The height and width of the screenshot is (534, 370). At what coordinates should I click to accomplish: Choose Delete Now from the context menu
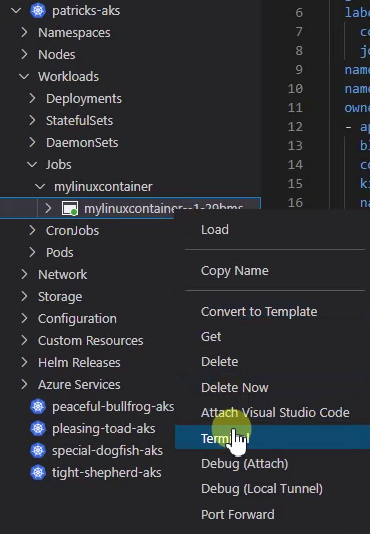point(235,388)
